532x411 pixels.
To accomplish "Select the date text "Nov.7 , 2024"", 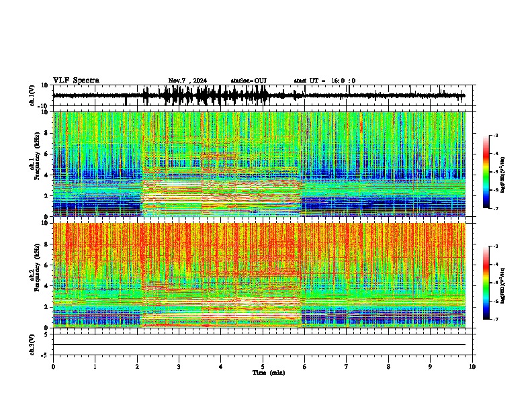I will point(187,81).
